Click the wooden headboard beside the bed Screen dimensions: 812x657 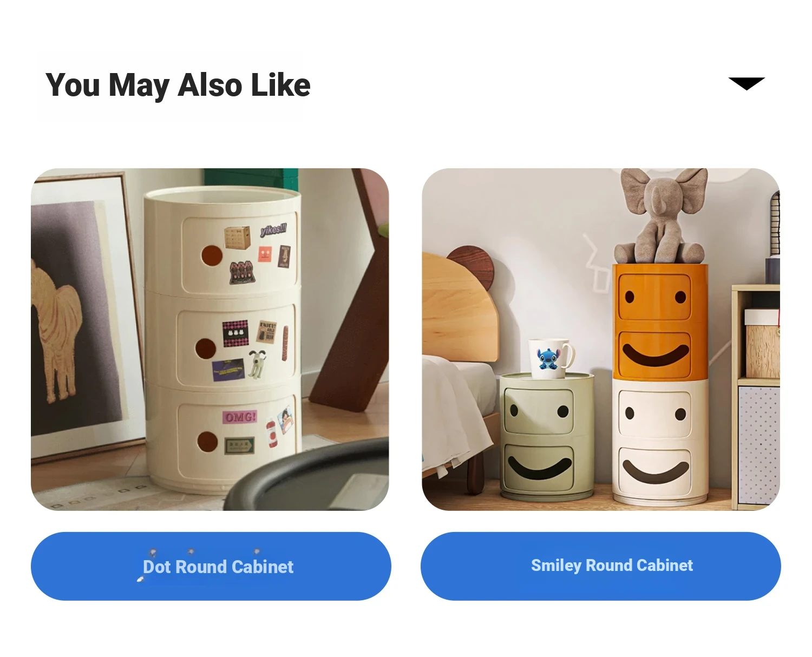(460, 306)
